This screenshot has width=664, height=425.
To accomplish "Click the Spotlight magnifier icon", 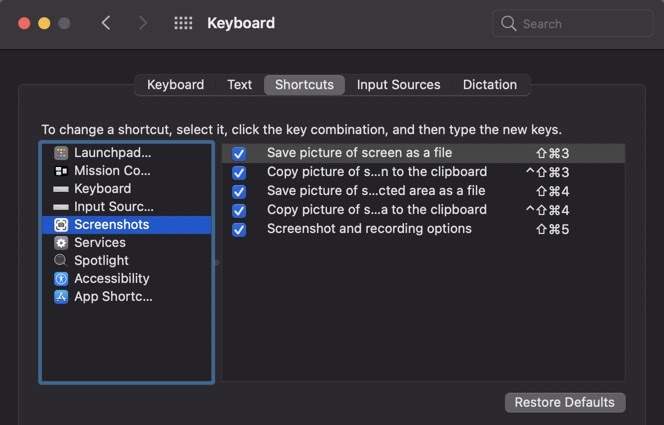I will click(61, 261).
